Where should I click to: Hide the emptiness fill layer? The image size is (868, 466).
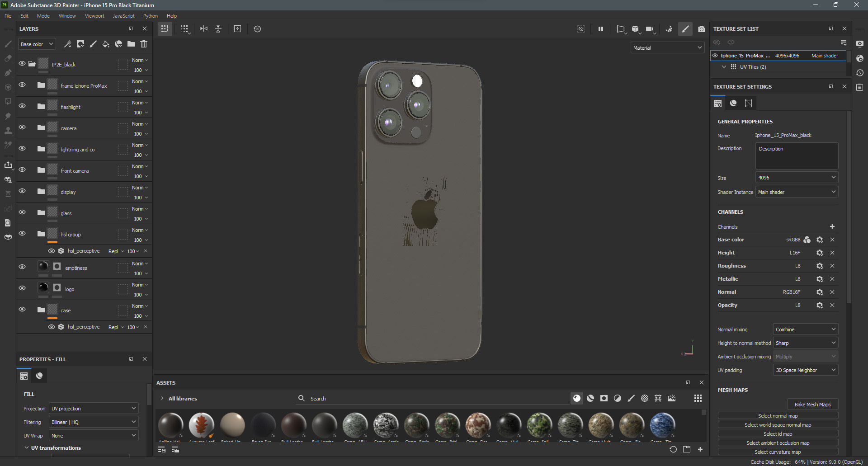tap(22, 267)
